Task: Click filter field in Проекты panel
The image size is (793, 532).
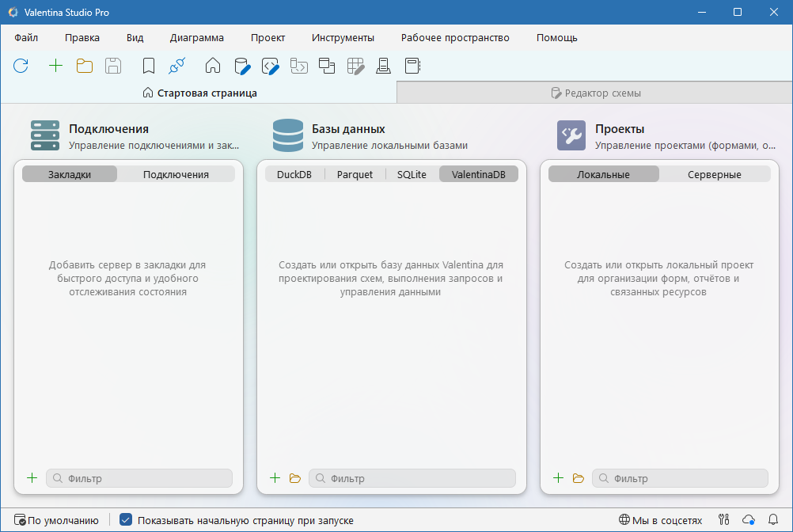Action: [x=680, y=478]
